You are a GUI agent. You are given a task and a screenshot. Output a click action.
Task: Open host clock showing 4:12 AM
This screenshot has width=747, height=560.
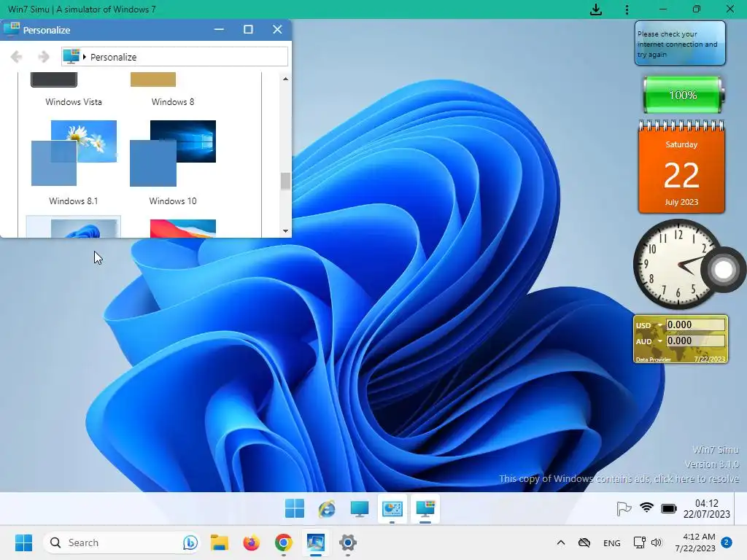(x=695, y=542)
